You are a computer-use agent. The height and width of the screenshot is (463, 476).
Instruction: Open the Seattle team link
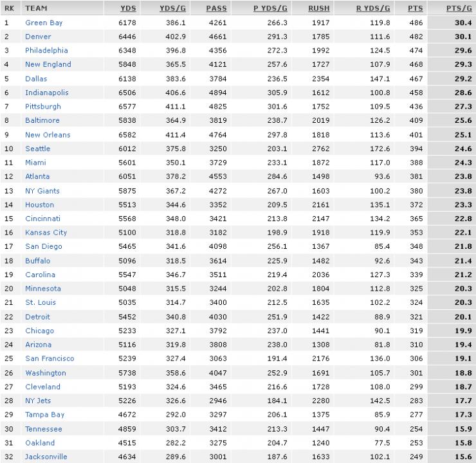click(x=38, y=149)
